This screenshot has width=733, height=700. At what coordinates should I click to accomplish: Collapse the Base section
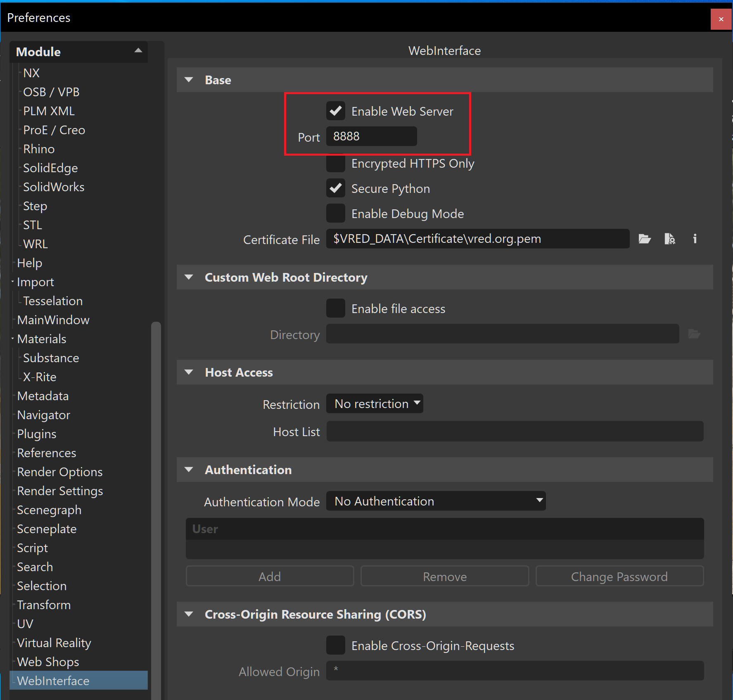pos(189,80)
